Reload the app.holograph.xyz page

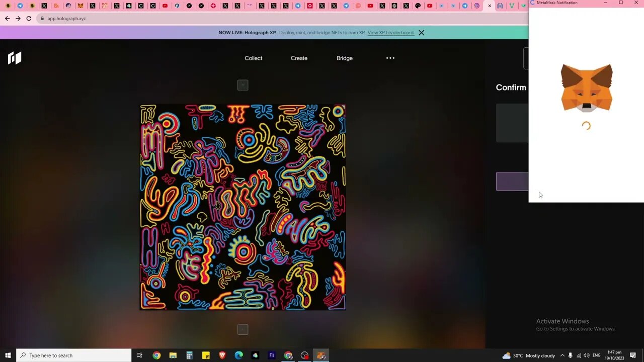(x=29, y=18)
